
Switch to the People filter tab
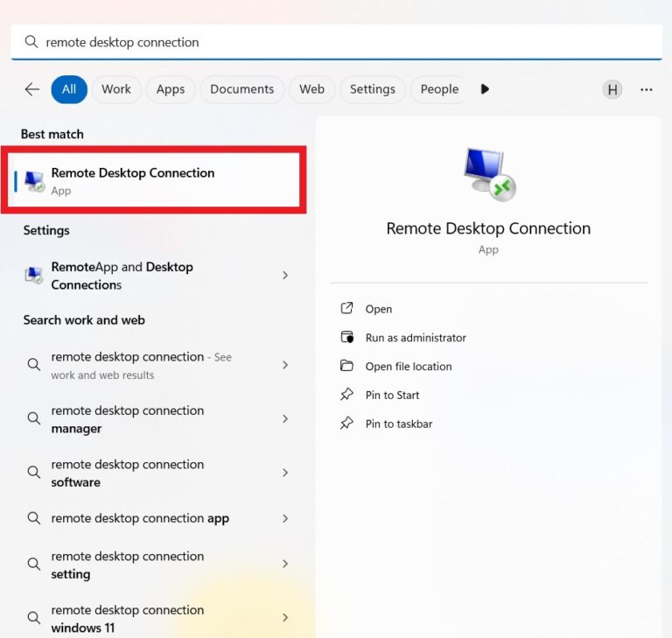point(437,89)
